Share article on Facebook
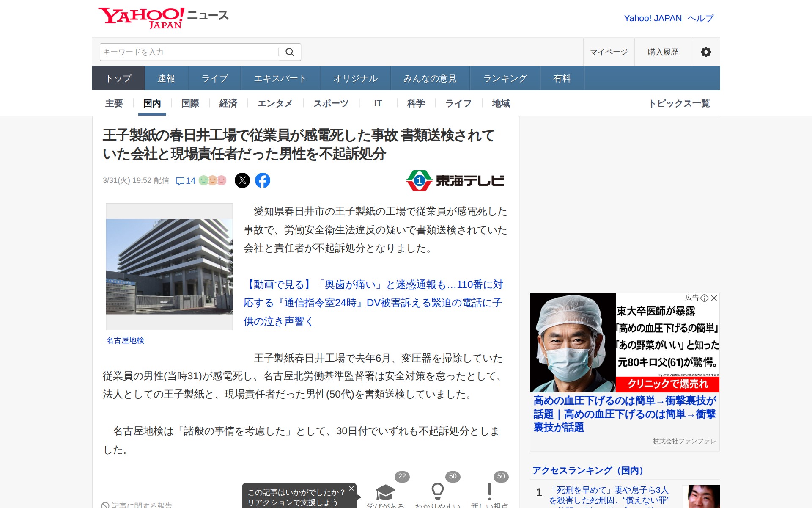The image size is (812, 508). [263, 180]
